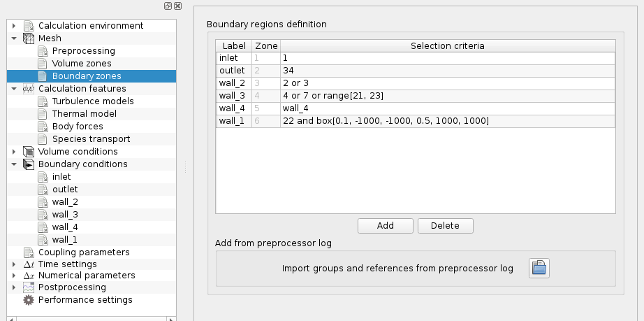Open Preprocessing page in tree
The width and height of the screenshot is (644, 321).
pos(83,51)
